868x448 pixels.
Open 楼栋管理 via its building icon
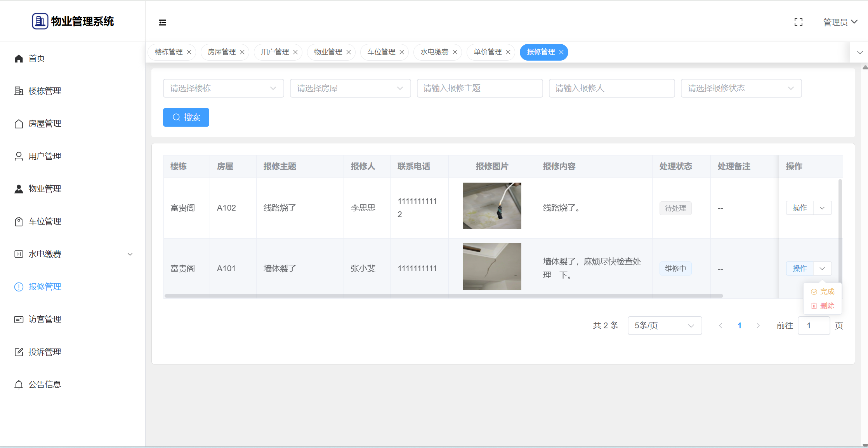19,91
